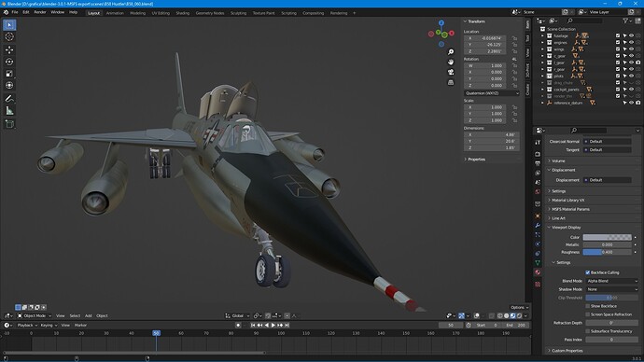Open the Shadow Mode dropdown
Viewport: 644px width, 362px height.
(611, 289)
